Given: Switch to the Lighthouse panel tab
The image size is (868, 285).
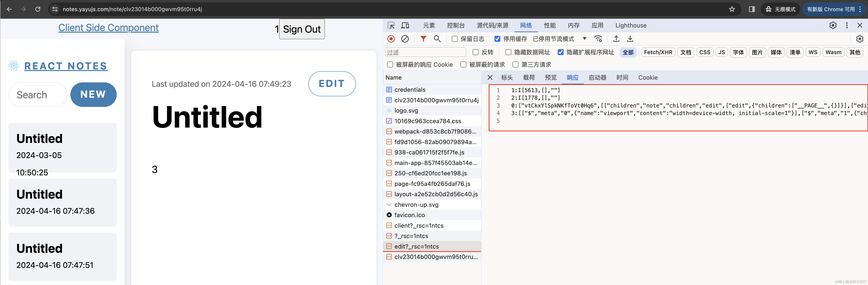Looking at the screenshot, I should pos(630,25).
